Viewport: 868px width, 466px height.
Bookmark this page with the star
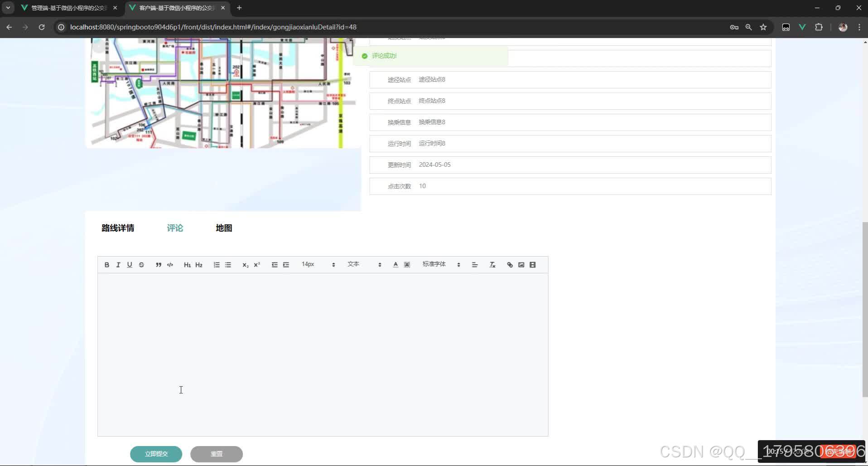[763, 27]
